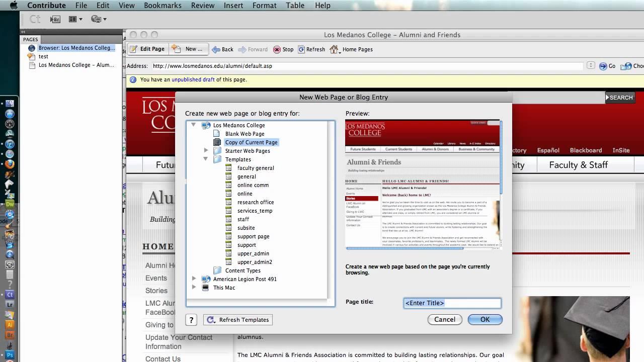644x362 pixels.
Task: Launch Firefox from the Dock
Action: 10,164
